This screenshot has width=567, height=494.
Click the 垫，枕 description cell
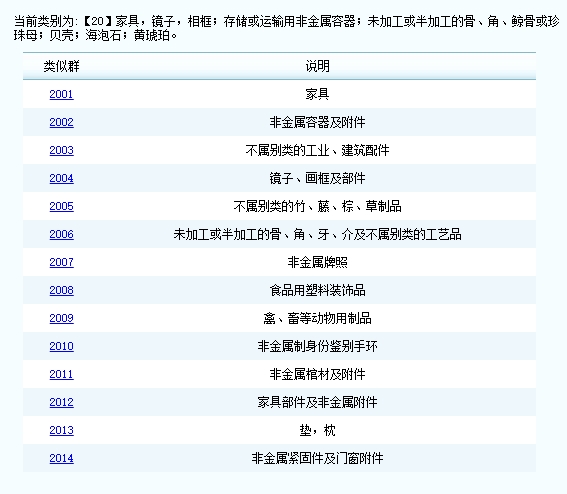317,430
